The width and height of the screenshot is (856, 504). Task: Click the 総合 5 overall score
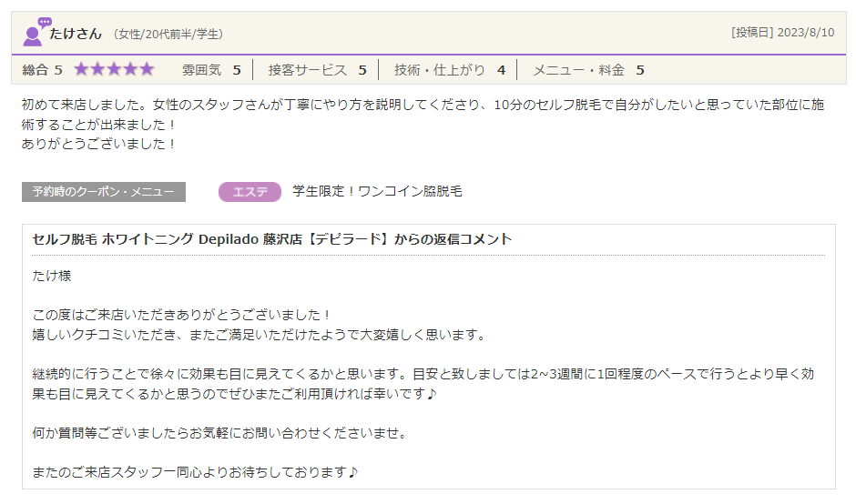point(42,70)
